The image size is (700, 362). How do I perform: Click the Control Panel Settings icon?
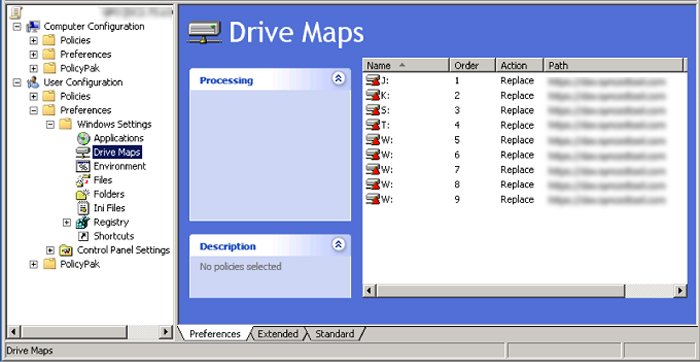pyautogui.click(x=67, y=250)
